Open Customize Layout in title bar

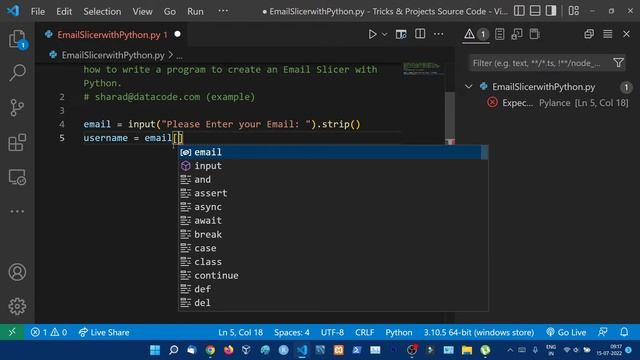[574, 11]
